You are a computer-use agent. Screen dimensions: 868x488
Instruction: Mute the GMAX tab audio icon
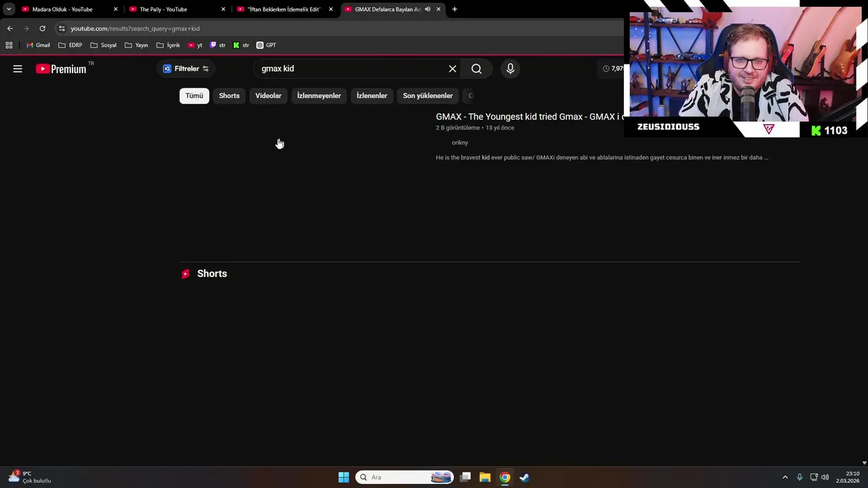[427, 9]
